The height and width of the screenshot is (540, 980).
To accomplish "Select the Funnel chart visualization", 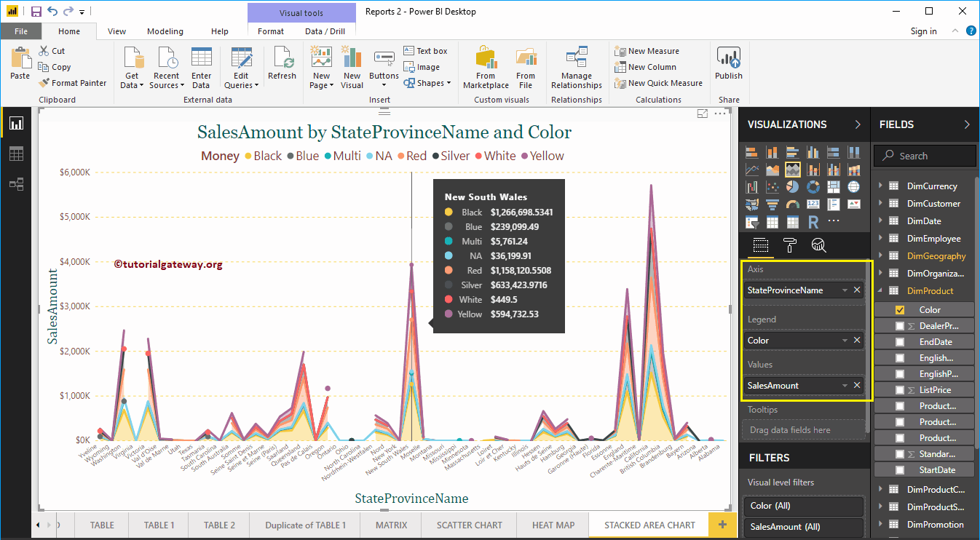I will point(772,205).
